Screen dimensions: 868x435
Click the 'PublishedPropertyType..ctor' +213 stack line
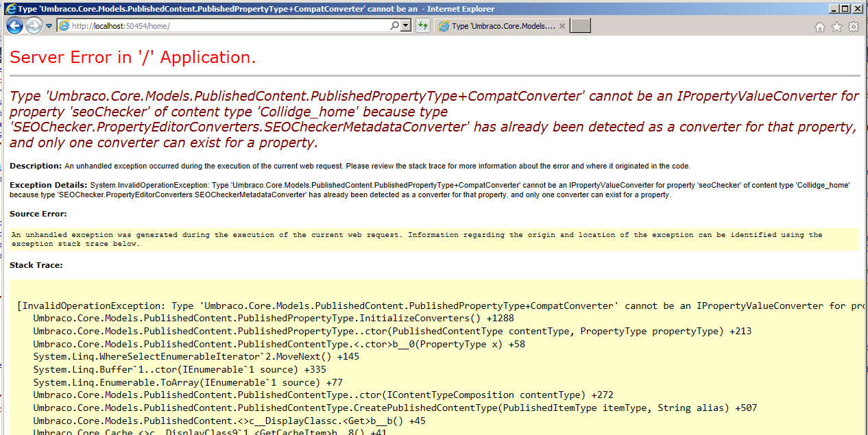pyautogui.click(x=392, y=332)
